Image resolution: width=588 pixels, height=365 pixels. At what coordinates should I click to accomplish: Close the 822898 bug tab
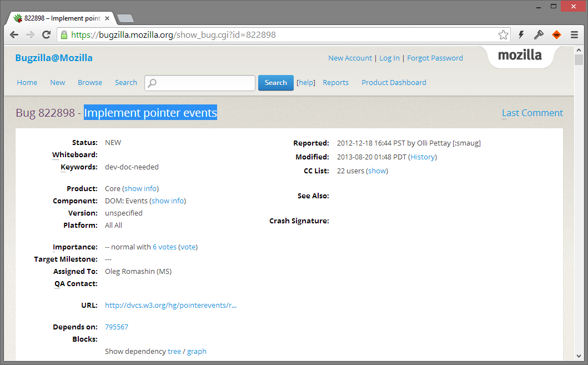(107, 18)
